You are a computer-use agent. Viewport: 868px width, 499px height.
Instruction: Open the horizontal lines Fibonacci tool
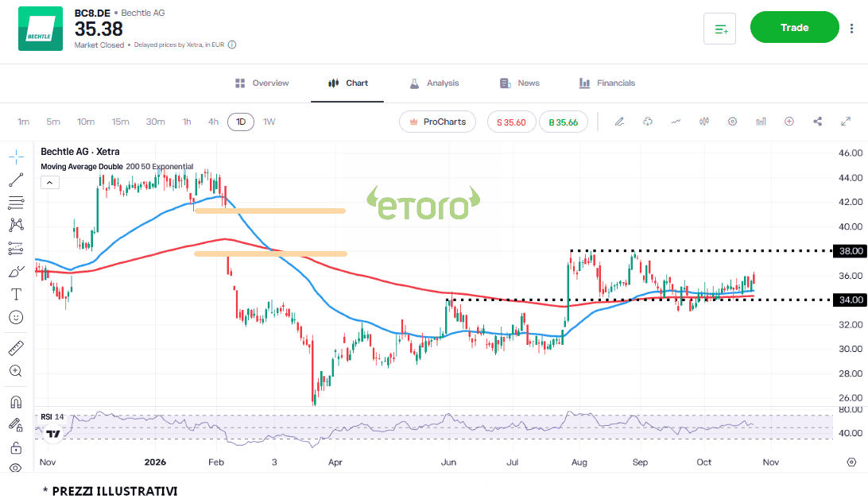[16, 203]
